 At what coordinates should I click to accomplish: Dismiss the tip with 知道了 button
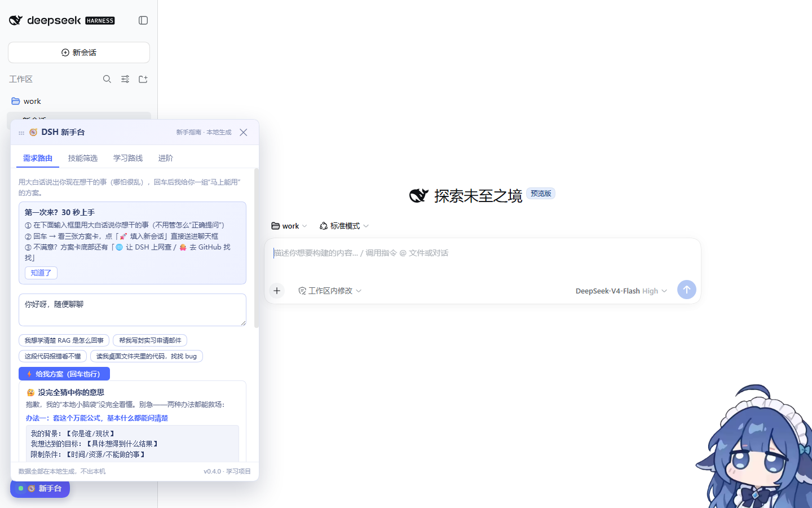41,273
